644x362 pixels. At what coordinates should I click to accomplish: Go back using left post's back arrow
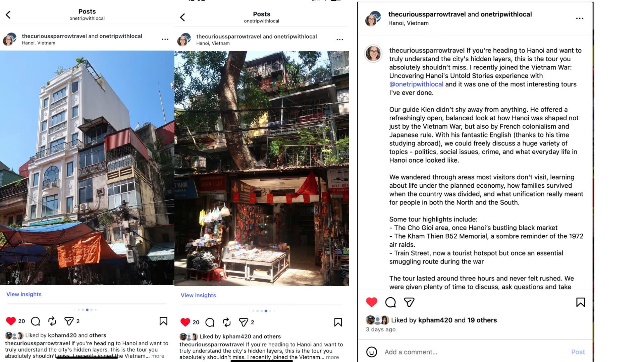(8, 15)
